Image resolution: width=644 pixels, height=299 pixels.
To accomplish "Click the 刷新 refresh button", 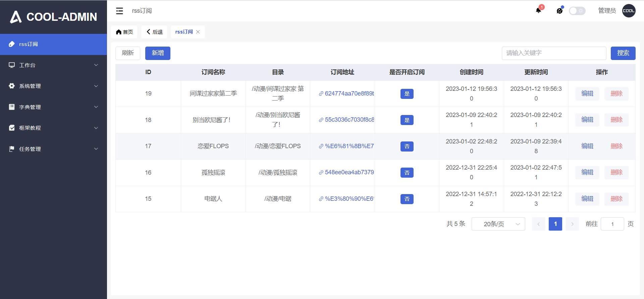I will (x=128, y=53).
